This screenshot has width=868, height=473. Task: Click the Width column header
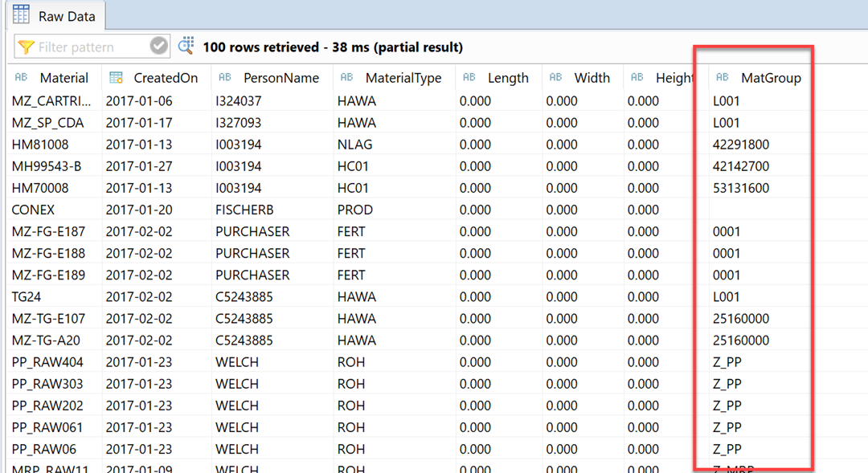click(583, 78)
